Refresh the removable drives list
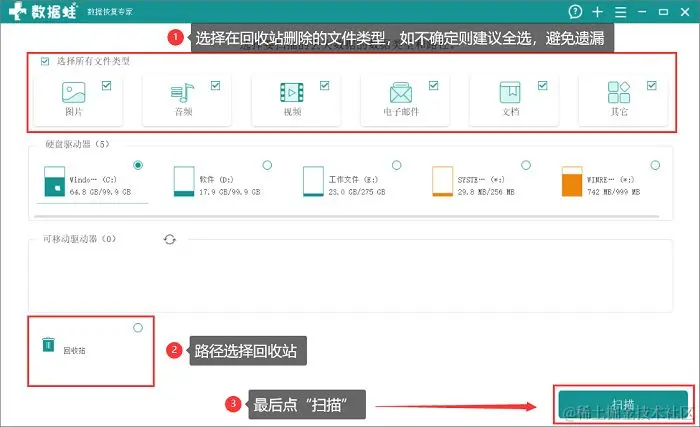Image resolution: width=700 pixels, height=427 pixels. click(170, 239)
